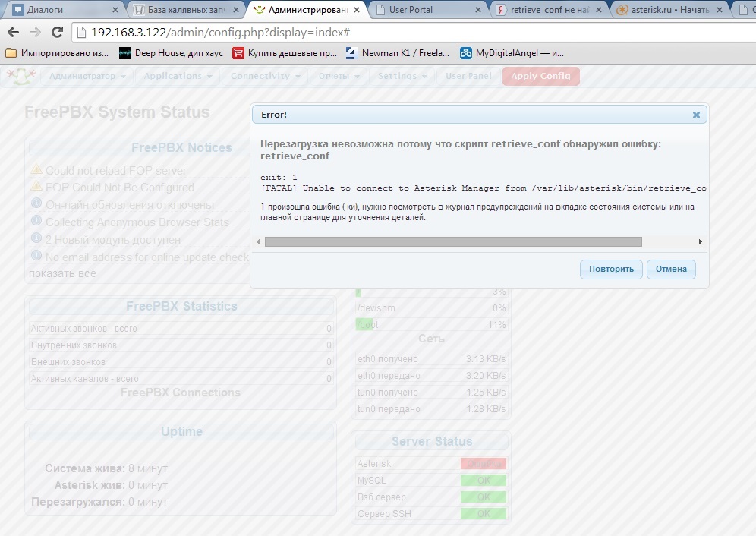The height and width of the screenshot is (536, 756).
Task: Click the Повторить (Retry) button
Action: [611, 269]
